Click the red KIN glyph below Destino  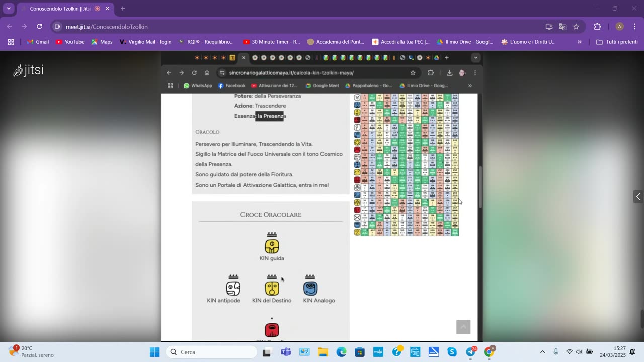(272, 330)
